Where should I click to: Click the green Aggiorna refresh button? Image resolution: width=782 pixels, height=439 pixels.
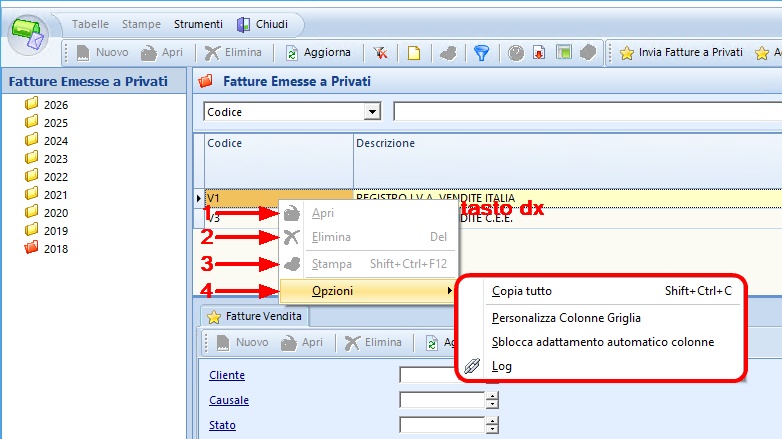319,53
